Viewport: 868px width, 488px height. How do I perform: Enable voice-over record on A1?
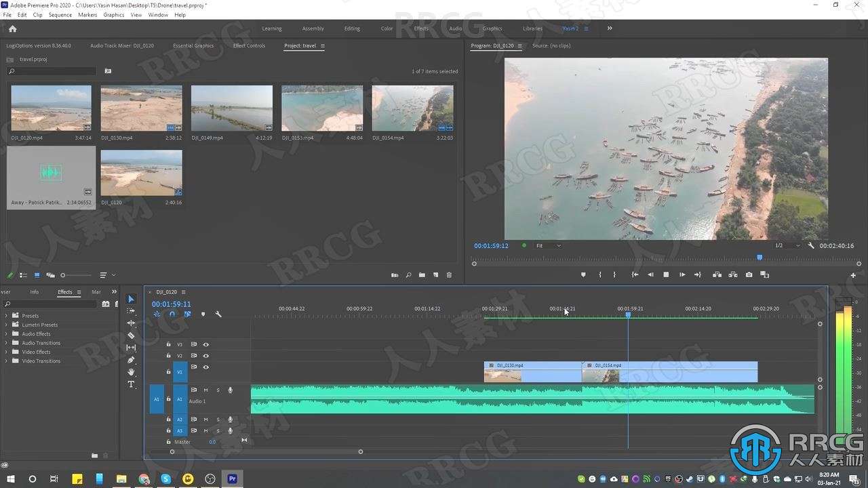[x=230, y=390]
